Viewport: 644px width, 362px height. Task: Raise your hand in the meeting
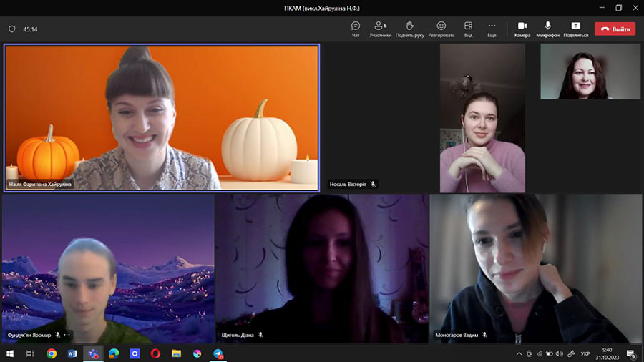pyautogui.click(x=409, y=29)
